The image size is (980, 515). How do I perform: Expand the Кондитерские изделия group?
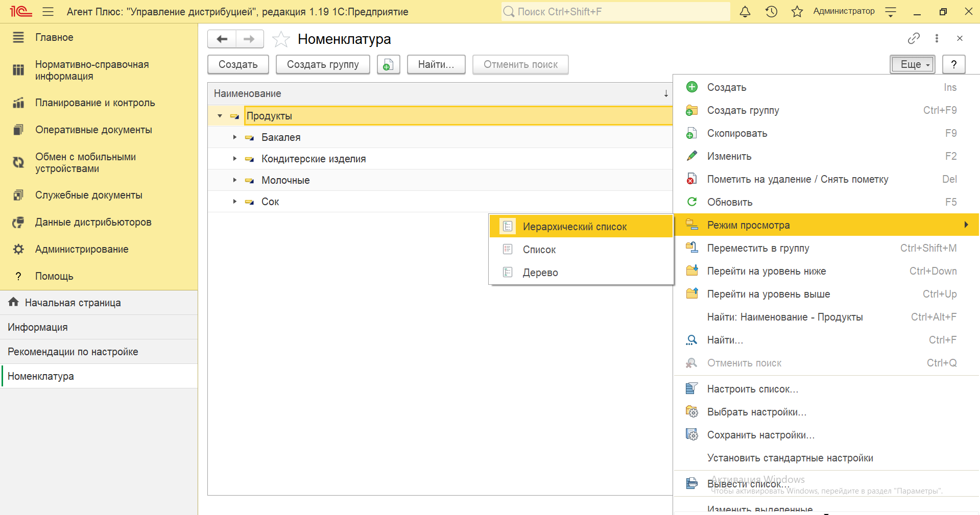pyautogui.click(x=235, y=159)
